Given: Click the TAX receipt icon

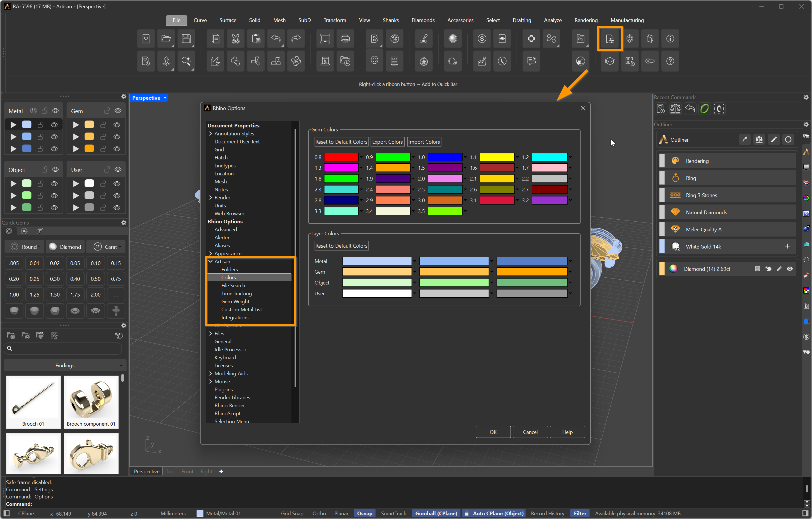Looking at the screenshot, I should [x=395, y=61].
